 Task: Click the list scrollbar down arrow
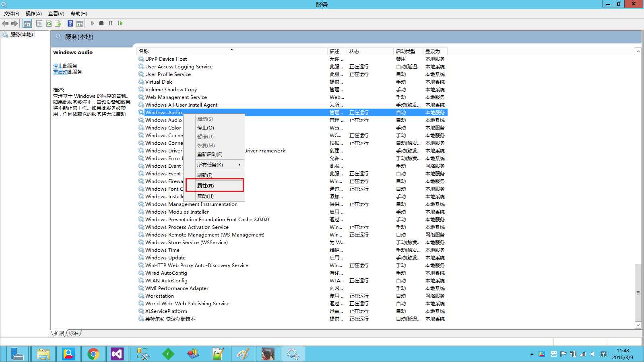638,325
